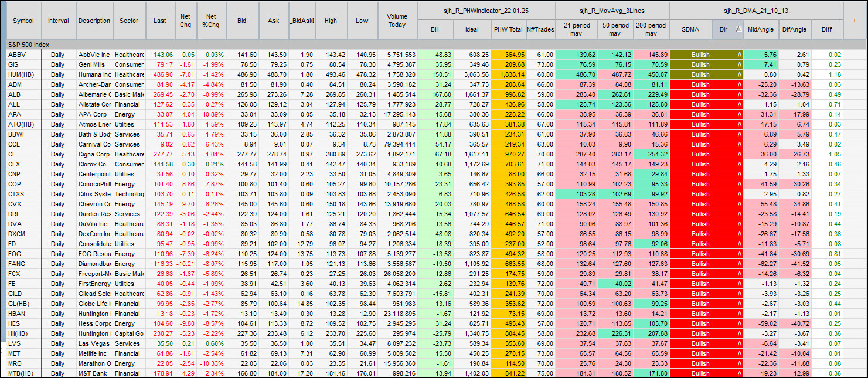Click the LVS symbol cell
The image size is (868, 378).
23,343
